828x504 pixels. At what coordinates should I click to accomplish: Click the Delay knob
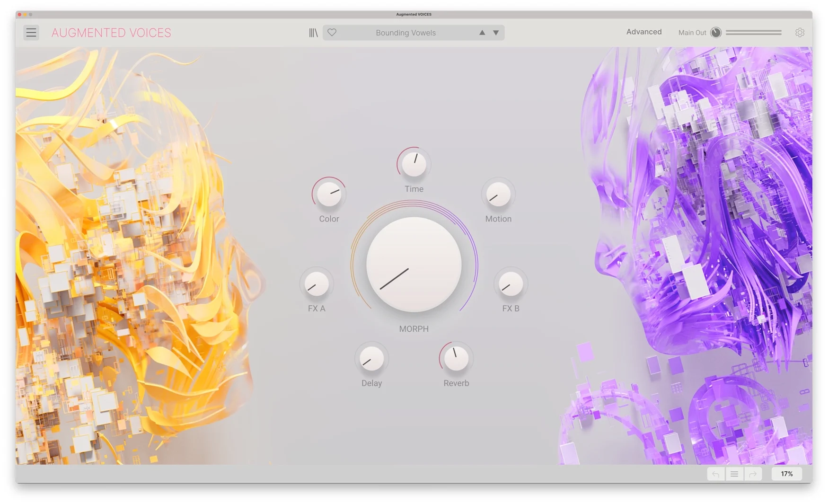pos(371,359)
